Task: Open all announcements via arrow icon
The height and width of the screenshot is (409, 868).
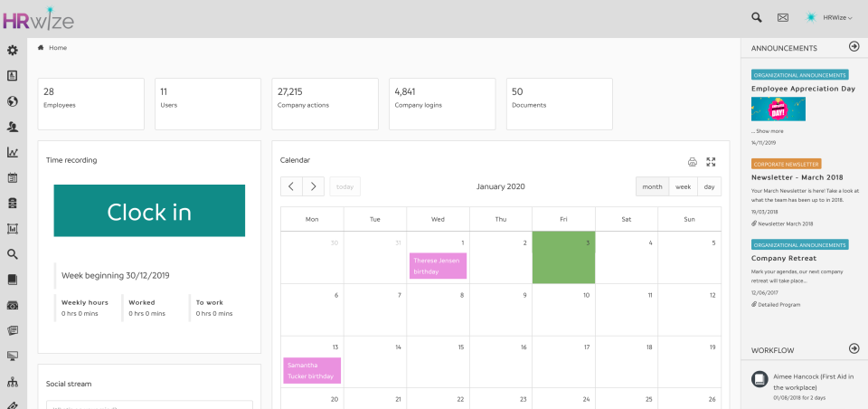Action: point(854,47)
